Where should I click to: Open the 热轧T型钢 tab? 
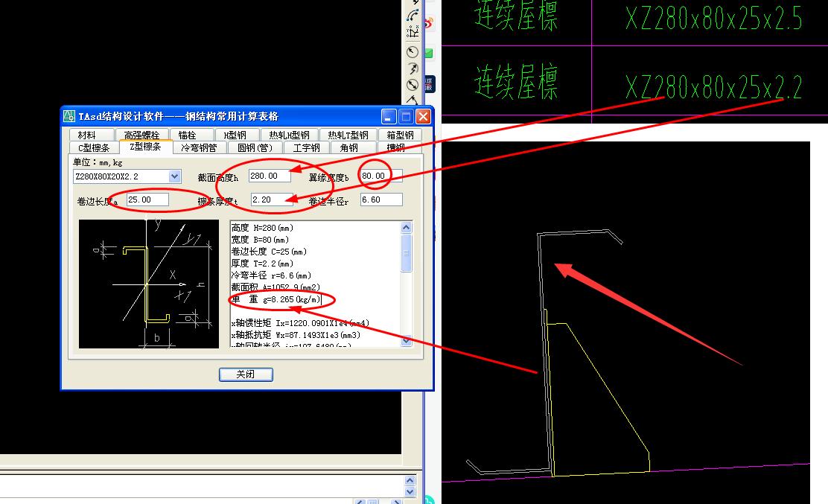(348, 135)
